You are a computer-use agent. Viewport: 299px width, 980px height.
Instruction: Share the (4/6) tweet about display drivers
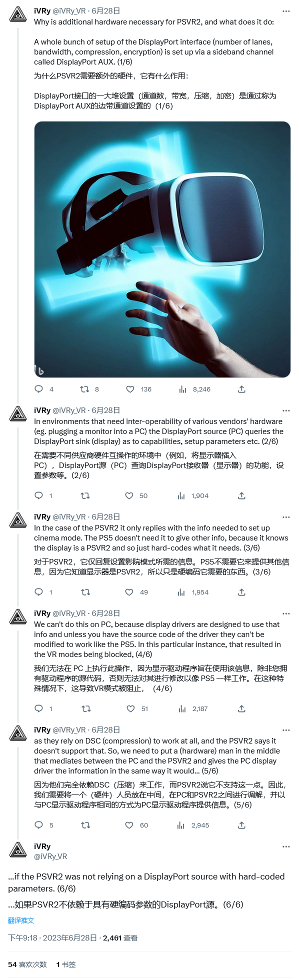coord(241,708)
